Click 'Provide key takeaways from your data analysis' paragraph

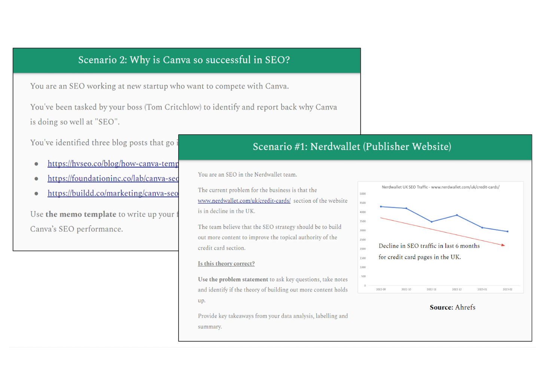273,321
